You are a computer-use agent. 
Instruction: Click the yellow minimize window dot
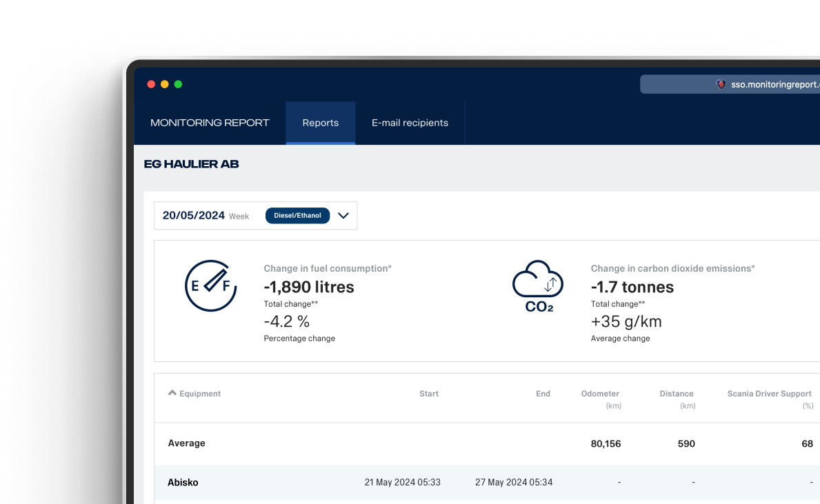[x=164, y=84]
